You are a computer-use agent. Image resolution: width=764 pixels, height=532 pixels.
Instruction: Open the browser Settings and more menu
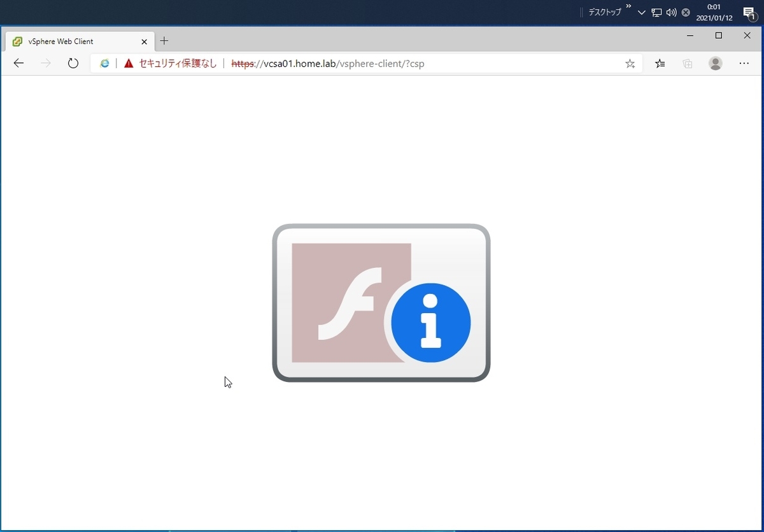(x=744, y=63)
